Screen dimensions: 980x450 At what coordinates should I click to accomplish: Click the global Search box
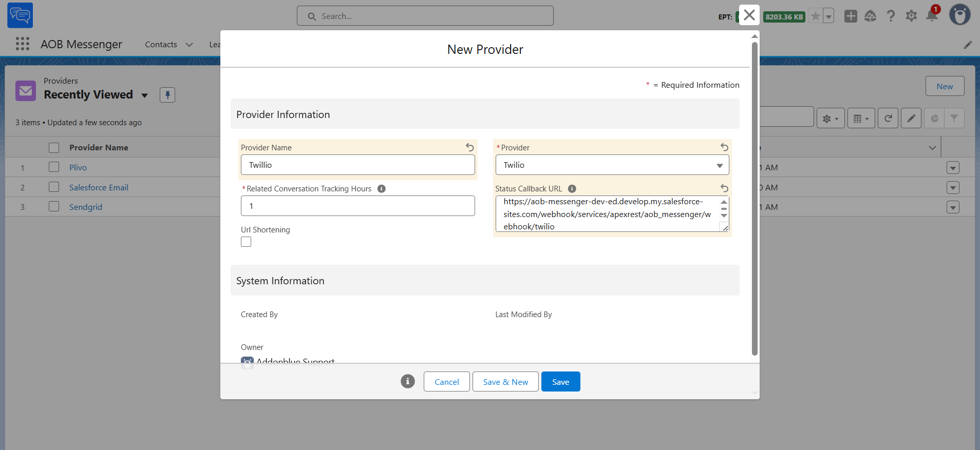(425, 16)
